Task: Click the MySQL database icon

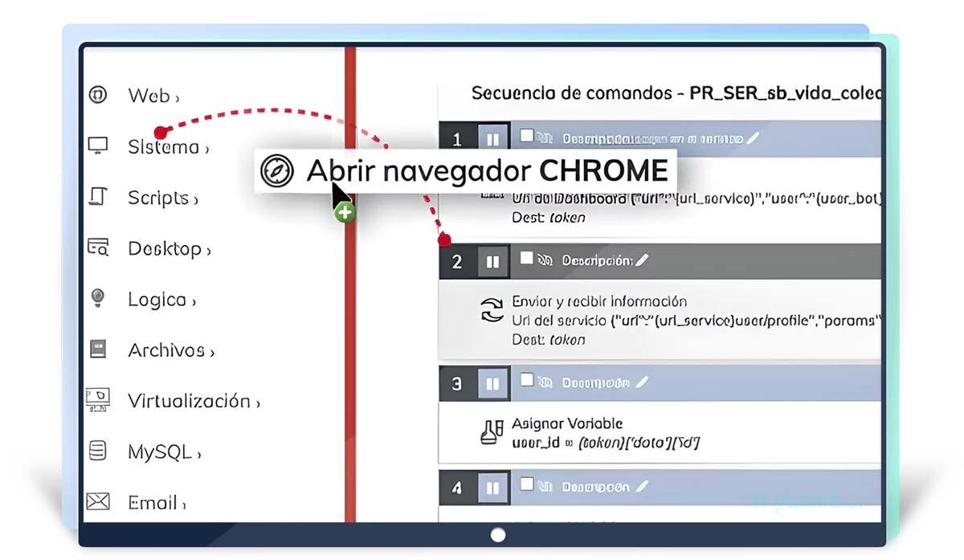Action: click(x=98, y=451)
